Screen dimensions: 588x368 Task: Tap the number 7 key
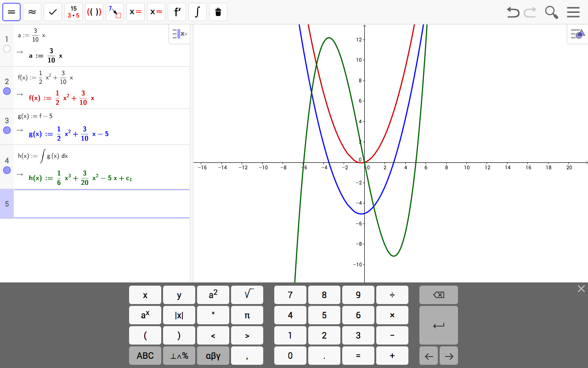pos(290,295)
